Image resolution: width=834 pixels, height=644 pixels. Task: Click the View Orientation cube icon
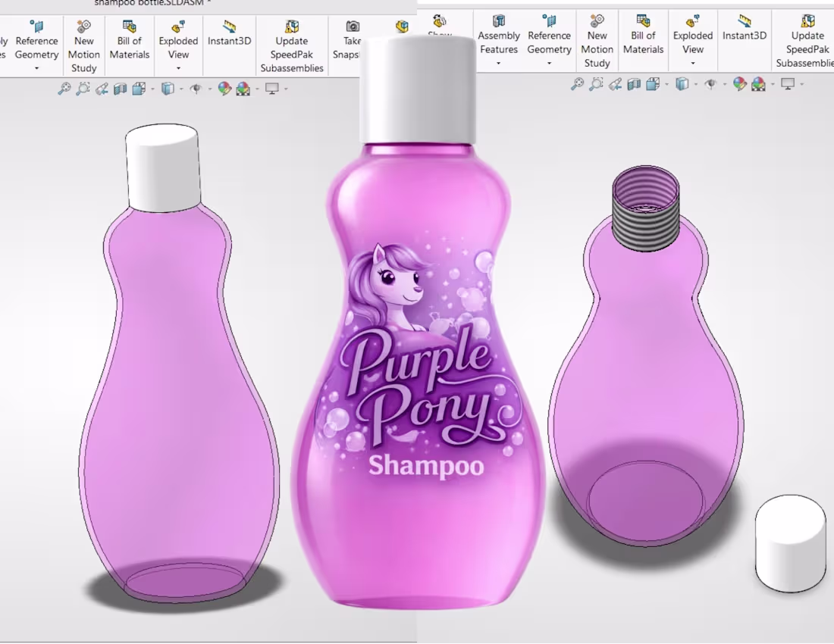pos(140,88)
